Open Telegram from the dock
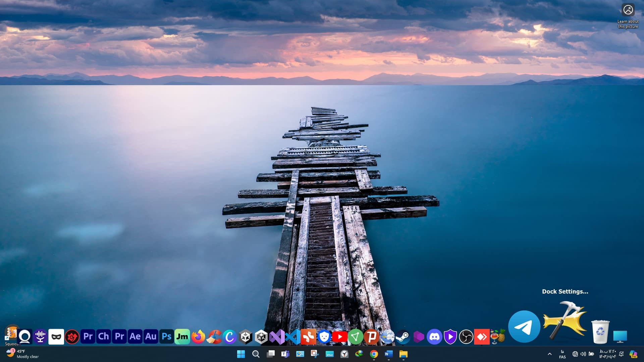The width and height of the screenshot is (644, 362). coord(524,327)
